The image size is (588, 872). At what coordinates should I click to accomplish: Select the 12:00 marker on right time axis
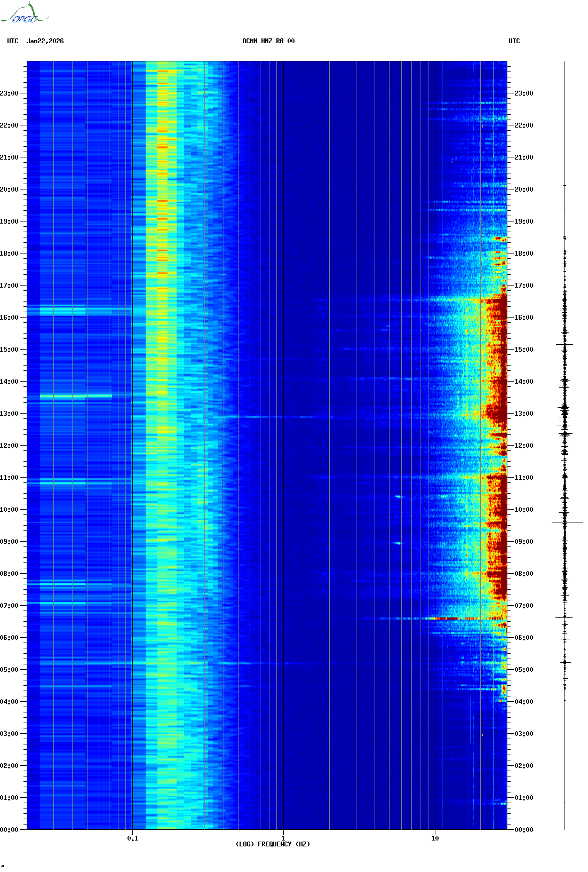point(523,446)
